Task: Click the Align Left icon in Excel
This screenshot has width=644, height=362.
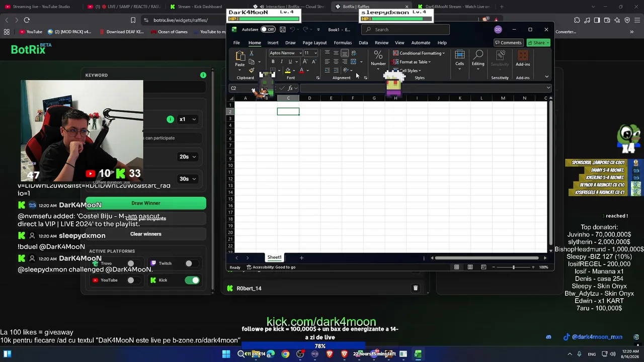Action: tap(327, 61)
